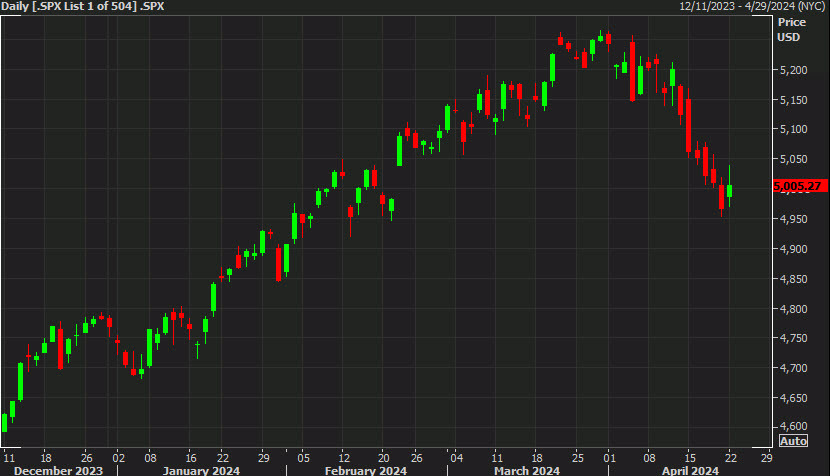Image resolution: width=830 pixels, height=476 pixels.
Task: Click the '11' date tick in December
Action: [9, 458]
